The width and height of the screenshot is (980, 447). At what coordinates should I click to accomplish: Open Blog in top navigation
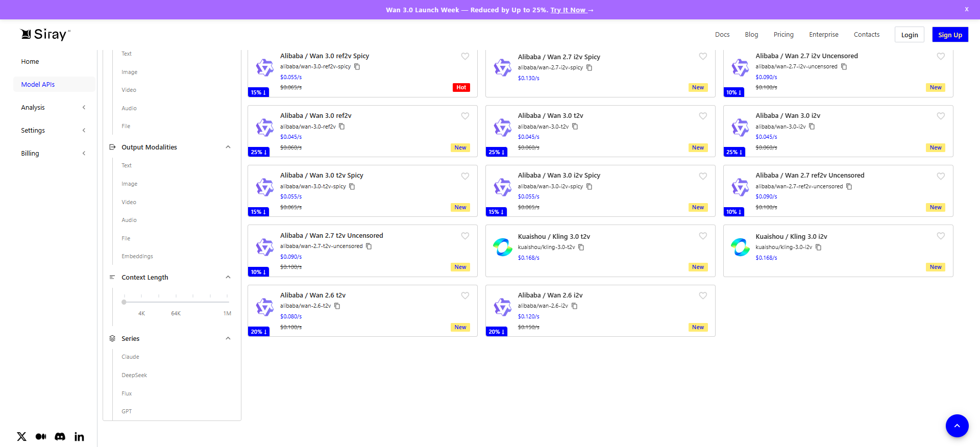pyautogui.click(x=751, y=34)
